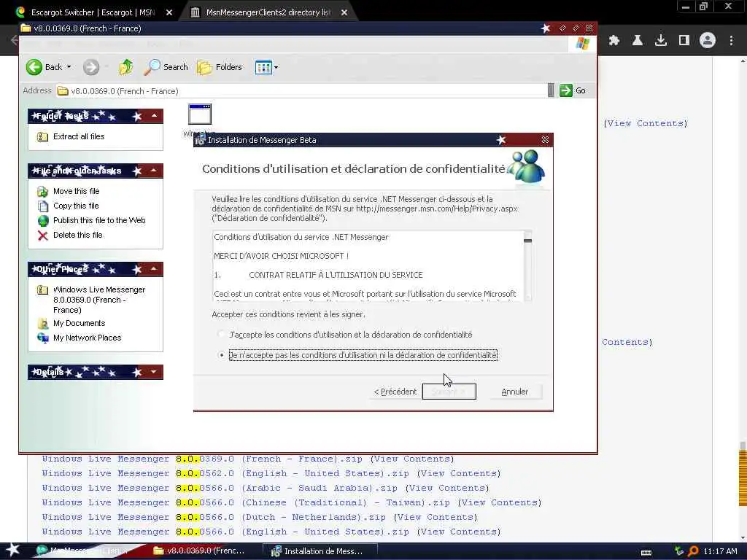This screenshot has width=747, height=560.
Task: Close the MsnMessengerClients2 tab
Action: [x=344, y=12]
